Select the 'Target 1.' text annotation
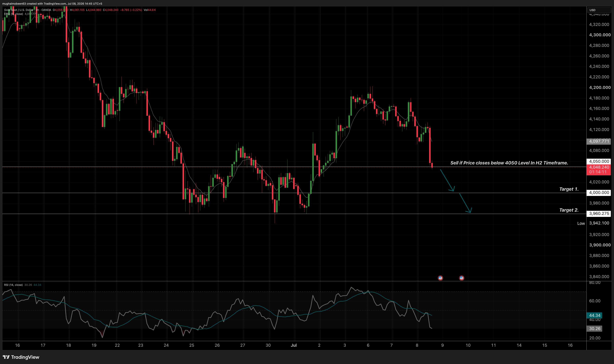Image resolution: width=614 pixels, height=364 pixels. tap(569, 189)
